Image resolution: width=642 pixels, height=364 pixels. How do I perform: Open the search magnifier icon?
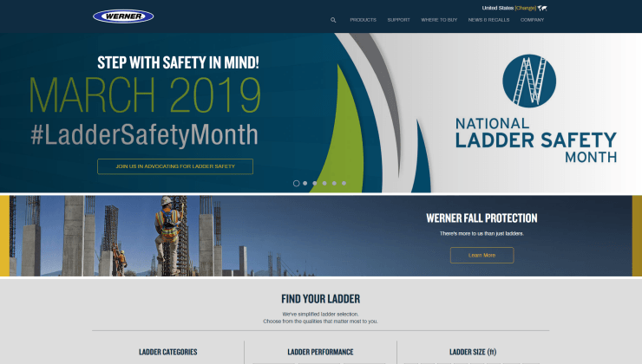333,19
